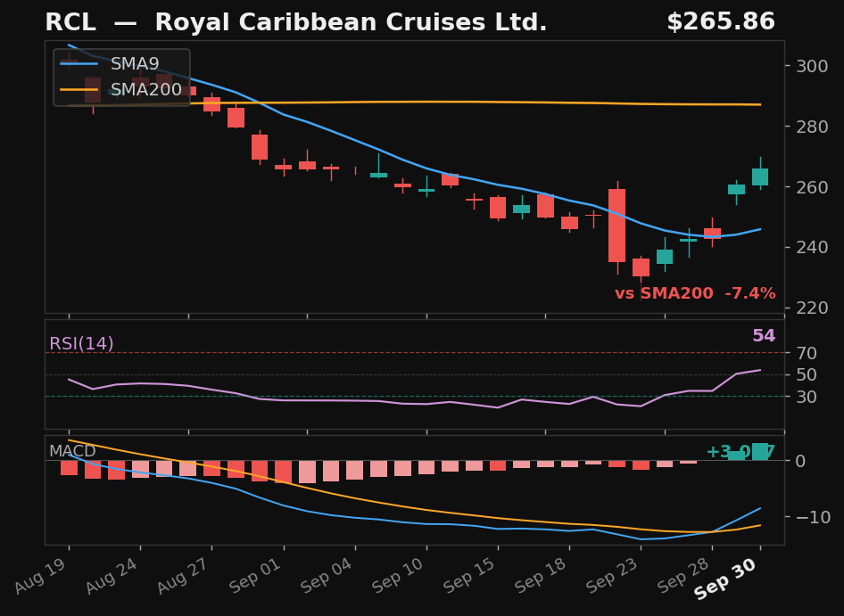Click the Sep 28 date label

point(684,576)
